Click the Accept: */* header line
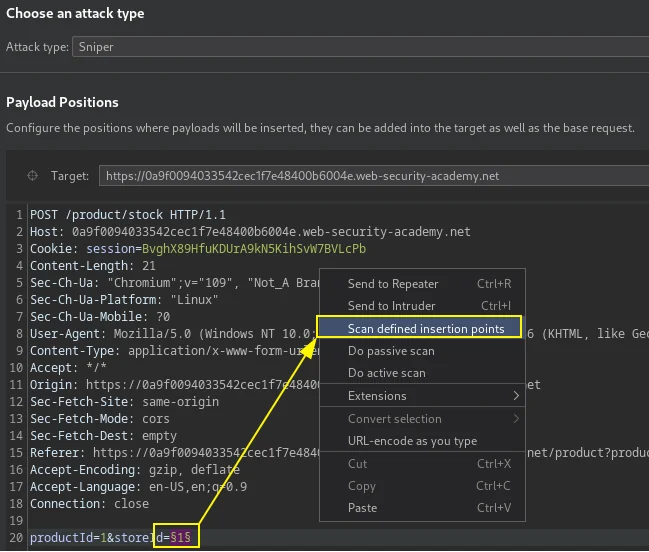649x552 pixels. (68, 367)
